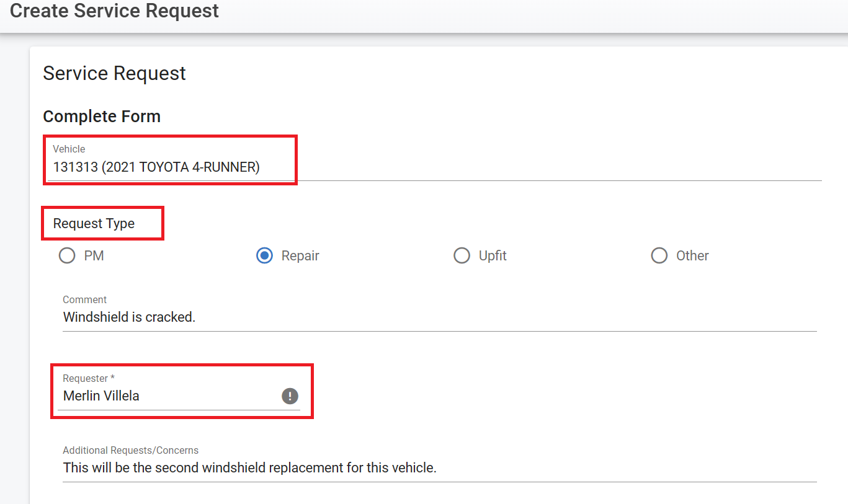Click the 'Requester *' field label
Viewport: 848px width, 504px height.
click(x=89, y=378)
